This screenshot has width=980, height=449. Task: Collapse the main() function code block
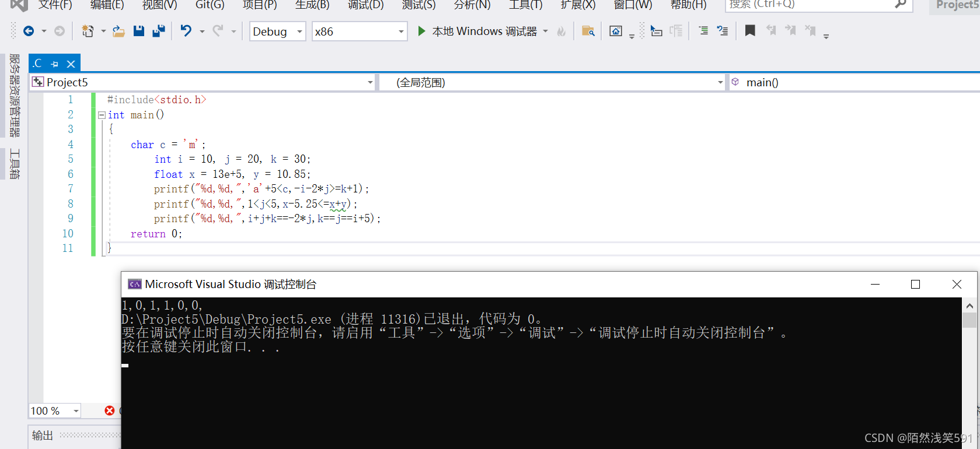click(x=102, y=115)
